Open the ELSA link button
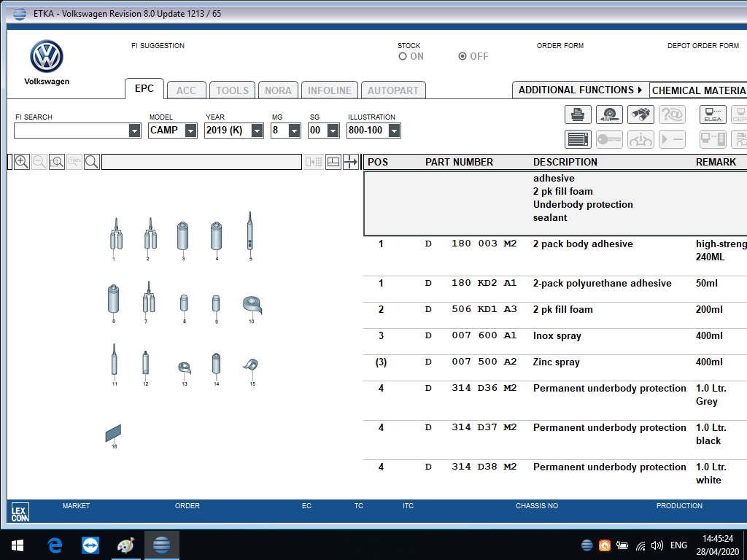Image resolution: width=747 pixels, height=560 pixels. point(713,114)
